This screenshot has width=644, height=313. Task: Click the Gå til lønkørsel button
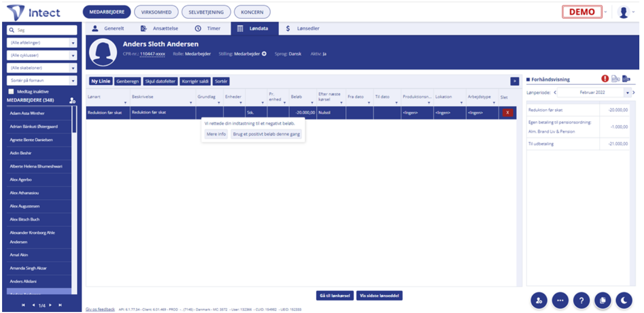[335, 295]
